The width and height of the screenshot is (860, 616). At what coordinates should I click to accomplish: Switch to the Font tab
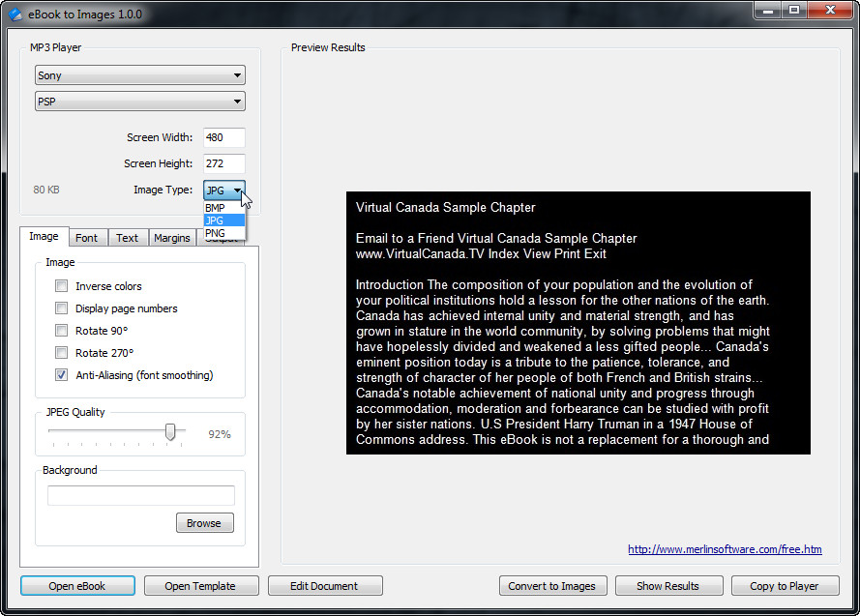click(x=87, y=238)
